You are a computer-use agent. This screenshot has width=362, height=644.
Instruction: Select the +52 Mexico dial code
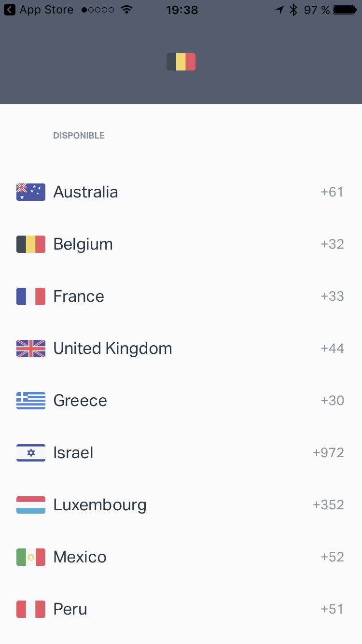(x=332, y=557)
